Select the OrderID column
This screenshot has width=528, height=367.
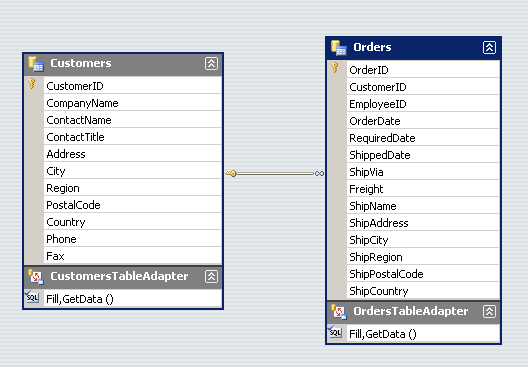[x=423, y=70]
